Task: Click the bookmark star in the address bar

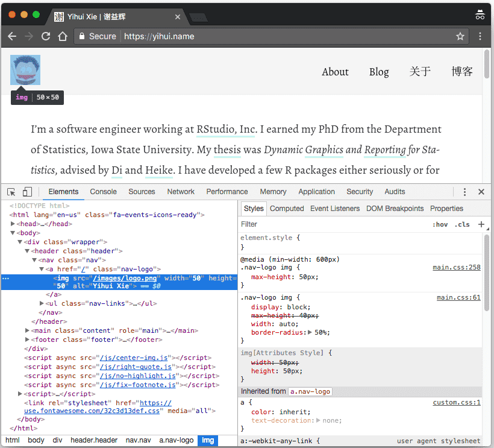Action: point(460,36)
